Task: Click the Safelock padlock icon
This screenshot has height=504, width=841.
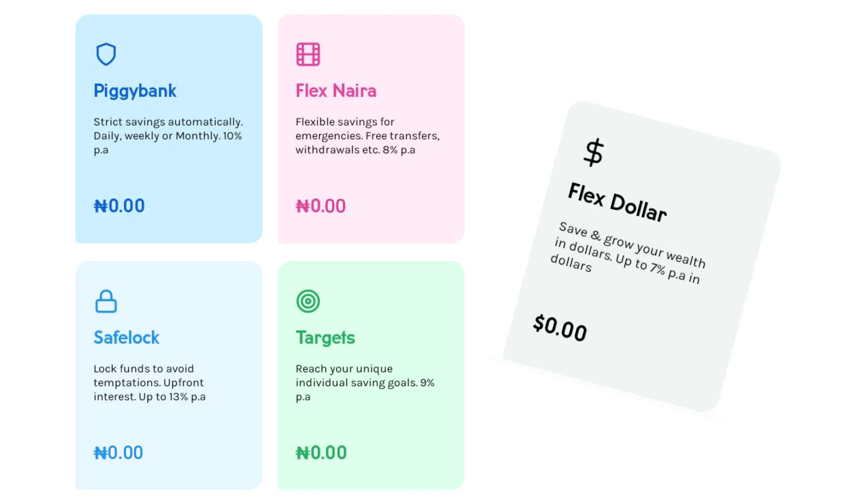Action: pos(106,301)
